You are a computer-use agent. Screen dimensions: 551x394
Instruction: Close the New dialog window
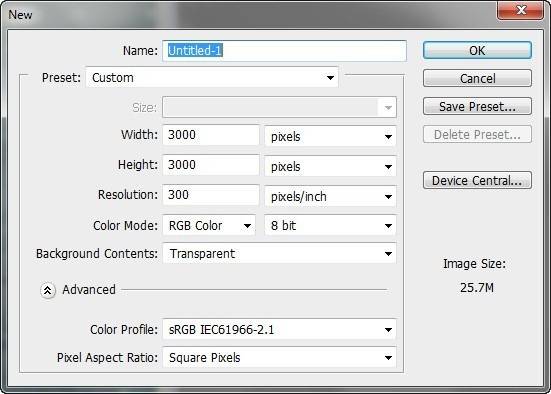coord(521,10)
